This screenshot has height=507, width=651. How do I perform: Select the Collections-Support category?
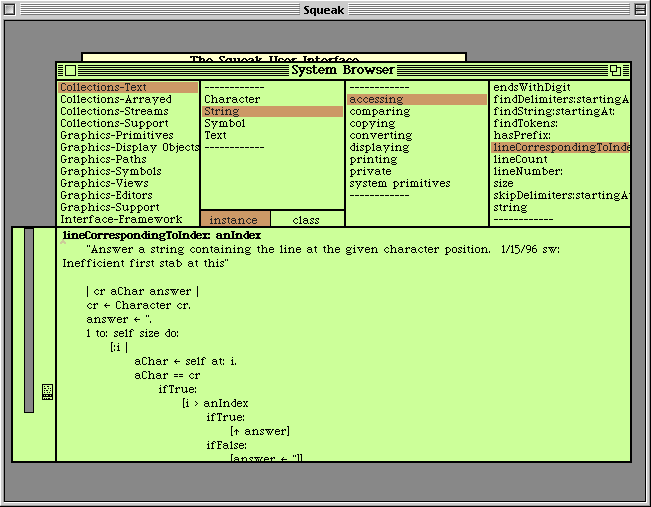point(128,123)
